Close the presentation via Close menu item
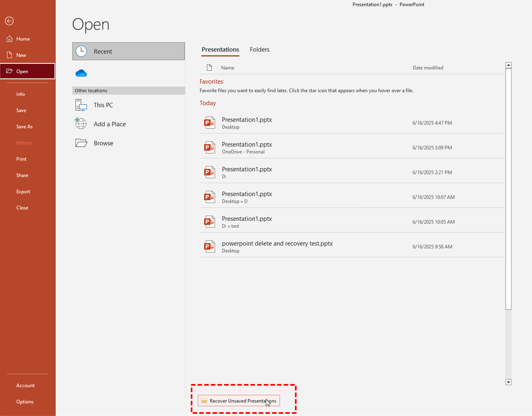The height and width of the screenshot is (416, 532). (x=22, y=208)
